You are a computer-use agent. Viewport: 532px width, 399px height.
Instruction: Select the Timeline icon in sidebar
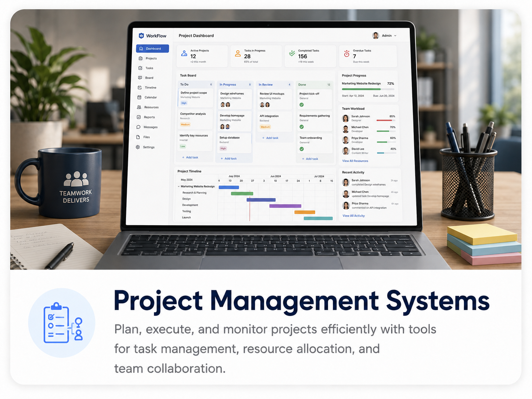tap(140, 87)
